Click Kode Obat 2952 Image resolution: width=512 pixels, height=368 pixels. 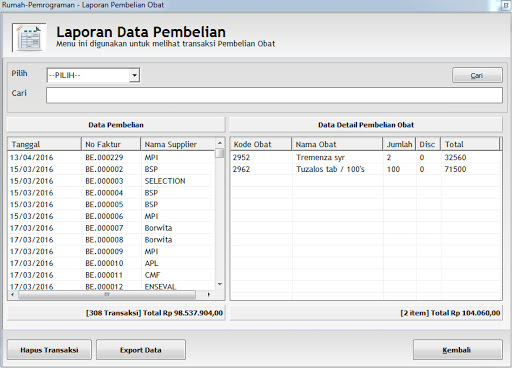point(241,157)
